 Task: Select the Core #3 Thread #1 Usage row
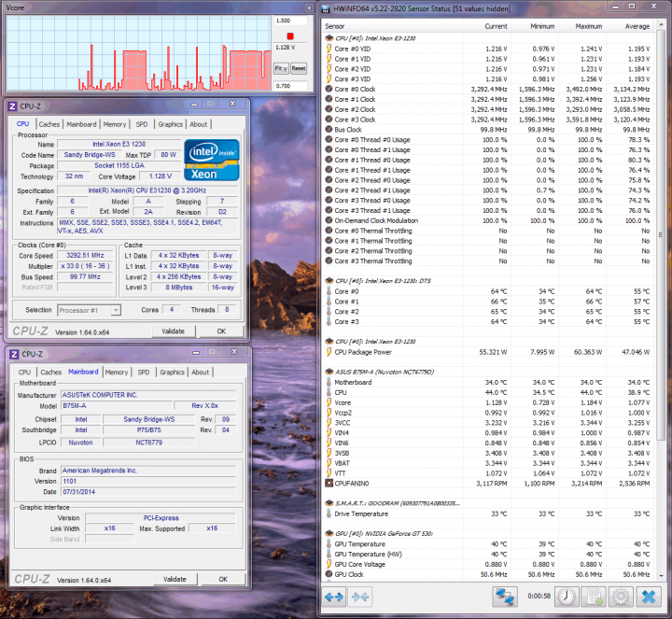[x=488, y=210]
